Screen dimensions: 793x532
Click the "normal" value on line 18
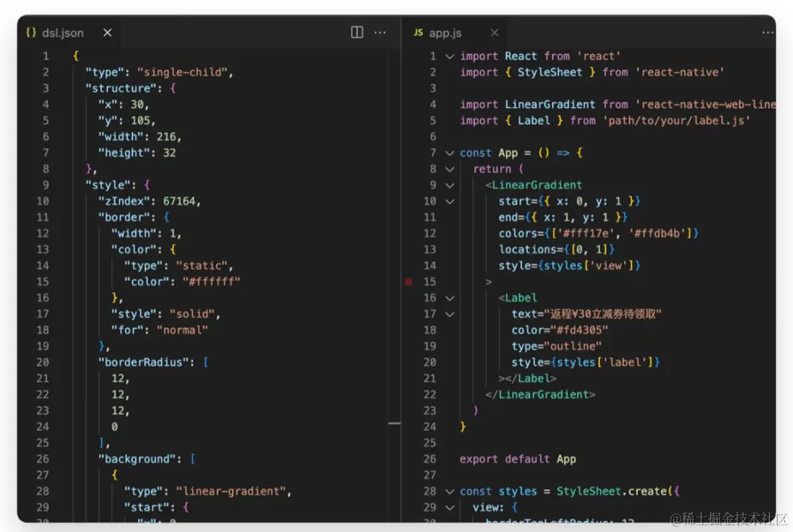click(182, 330)
